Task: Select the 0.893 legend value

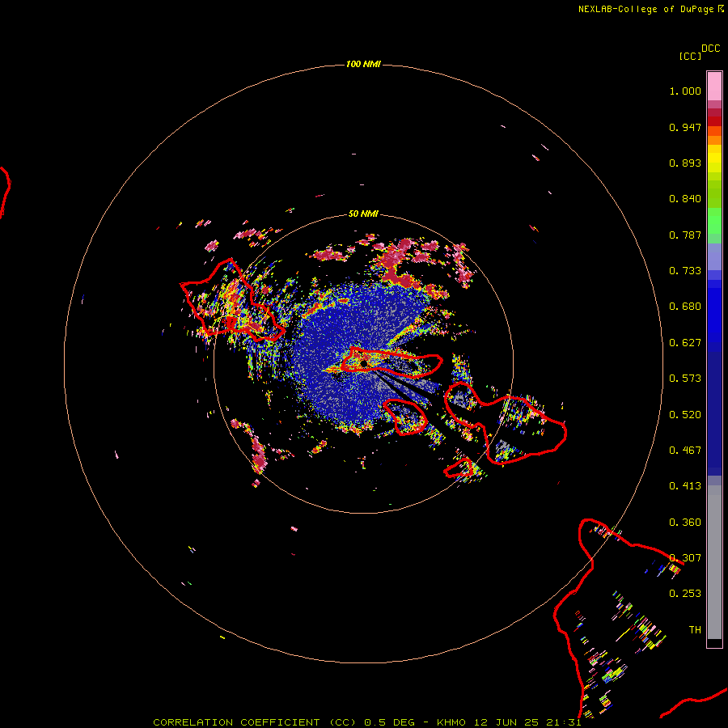Action: click(x=685, y=163)
